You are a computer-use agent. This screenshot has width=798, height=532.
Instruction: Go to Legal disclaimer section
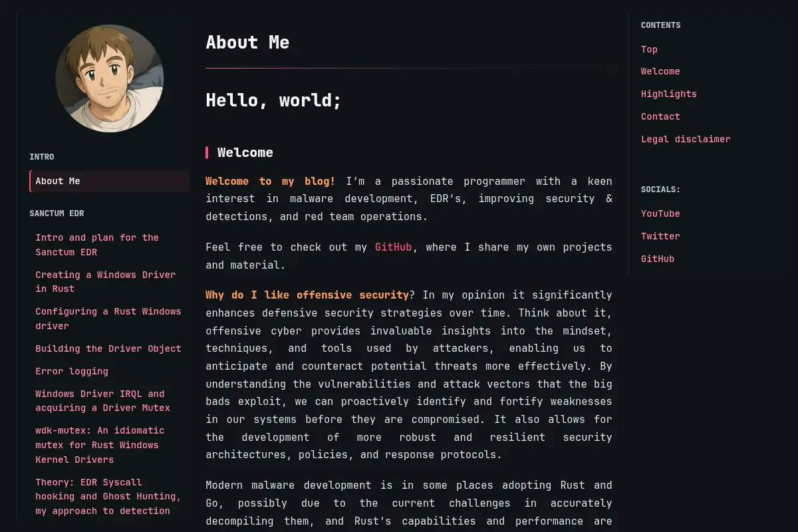(x=686, y=139)
